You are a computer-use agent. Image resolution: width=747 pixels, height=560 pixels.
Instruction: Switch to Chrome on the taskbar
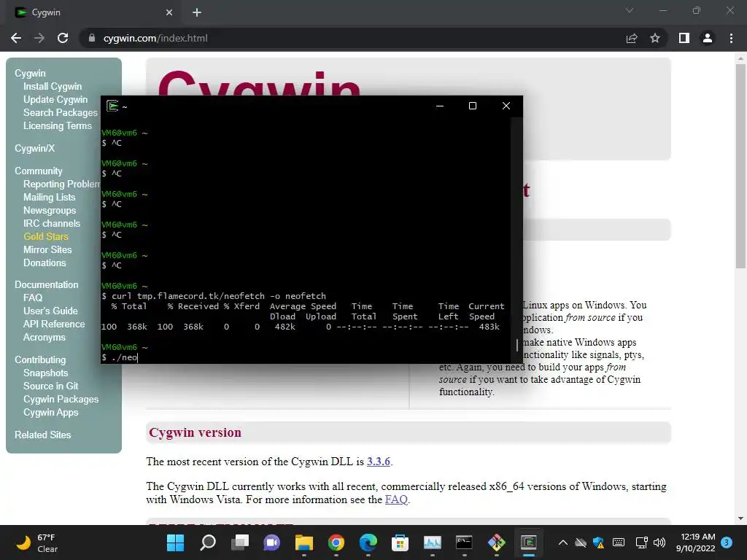[x=336, y=542]
